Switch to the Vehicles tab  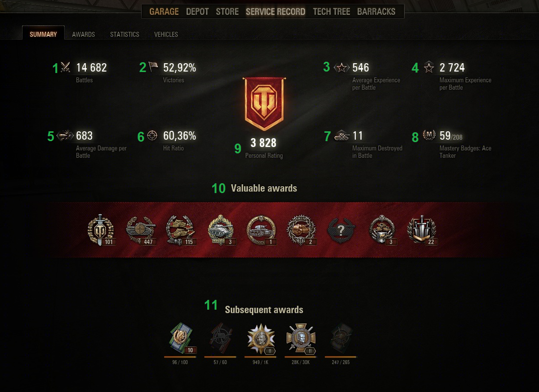tap(166, 34)
